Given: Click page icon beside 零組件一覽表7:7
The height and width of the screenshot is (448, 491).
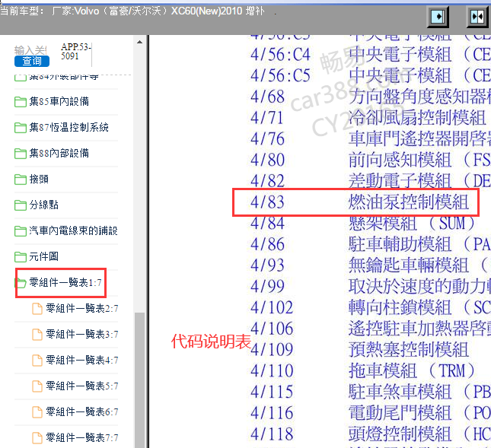Looking at the screenshot, I should [x=37, y=438].
